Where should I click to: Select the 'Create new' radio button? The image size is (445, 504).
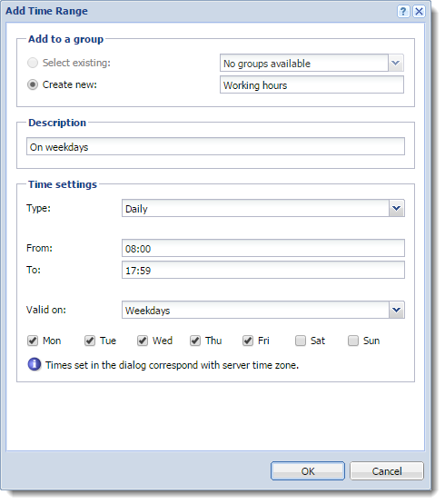tap(33, 84)
